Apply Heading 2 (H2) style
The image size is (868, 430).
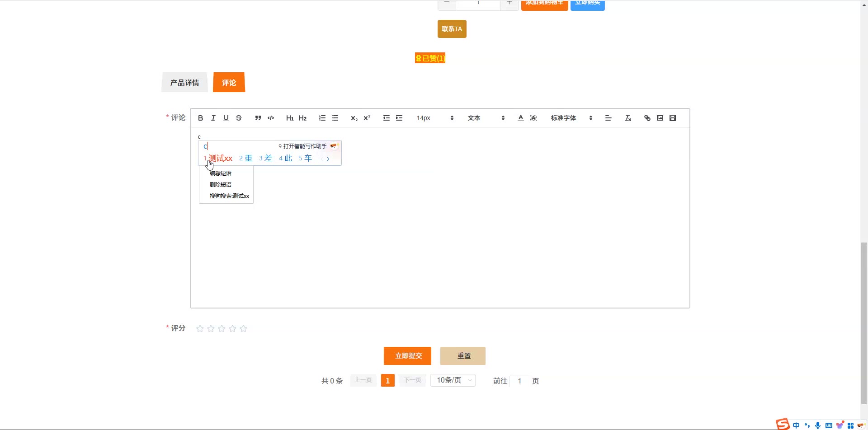[x=303, y=118]
